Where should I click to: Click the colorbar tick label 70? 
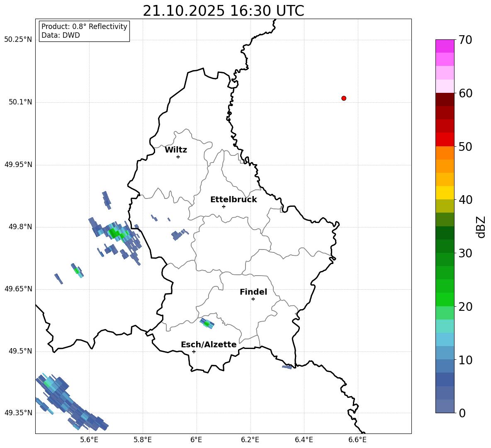(465, 40)
